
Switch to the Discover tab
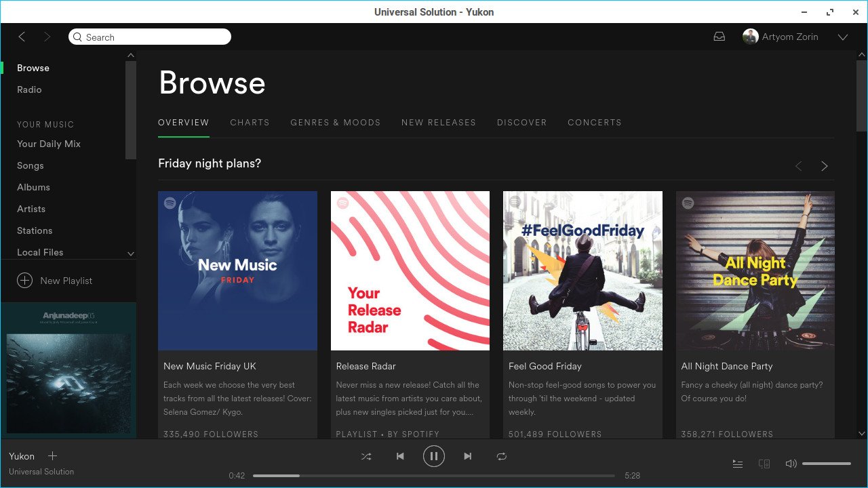[x=522, y=123]
